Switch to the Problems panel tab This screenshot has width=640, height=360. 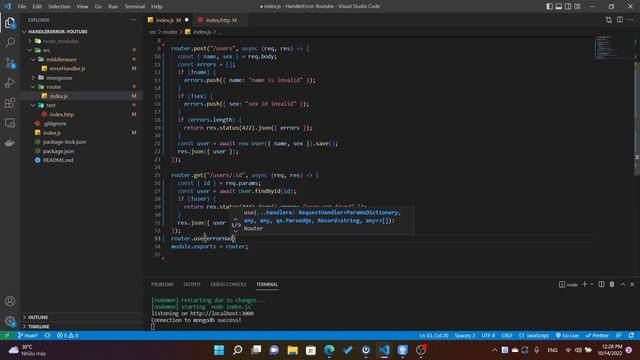(162, 284)
